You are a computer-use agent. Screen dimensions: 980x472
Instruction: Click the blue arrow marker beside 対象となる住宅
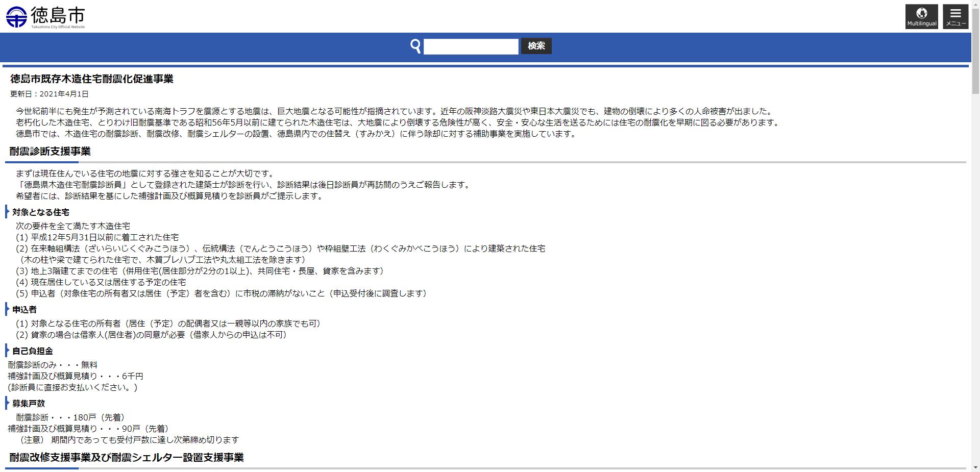tap(7, 212)
